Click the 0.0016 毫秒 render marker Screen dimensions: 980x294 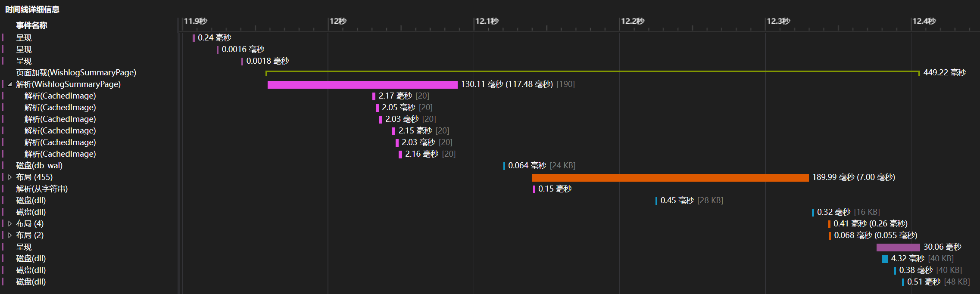click(x=218, y=50)
